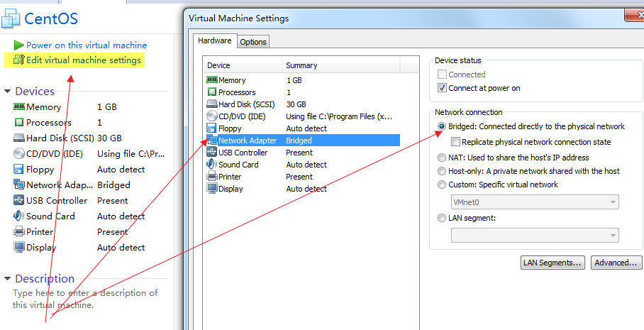
Task: Click 'Auto detect' summary of Sound Card in settings
Action: pos(306,165)
